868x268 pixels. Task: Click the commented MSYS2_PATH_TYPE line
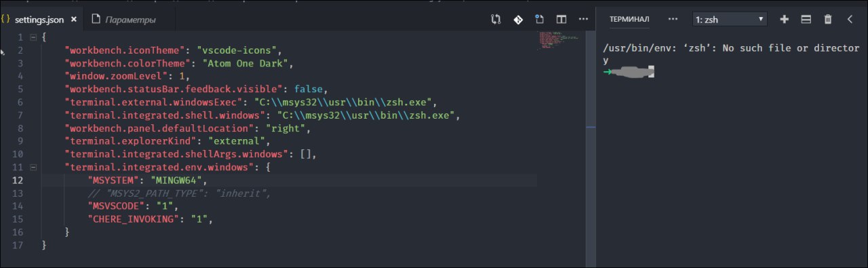[x=179, y=193]
